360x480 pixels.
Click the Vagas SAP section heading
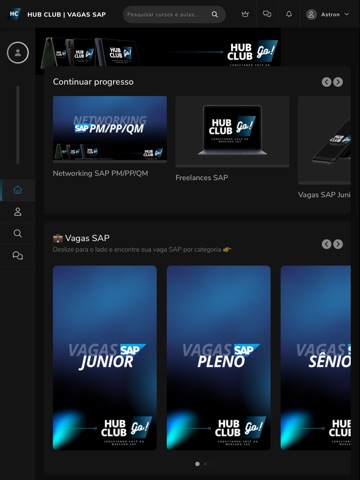(81, 238)
